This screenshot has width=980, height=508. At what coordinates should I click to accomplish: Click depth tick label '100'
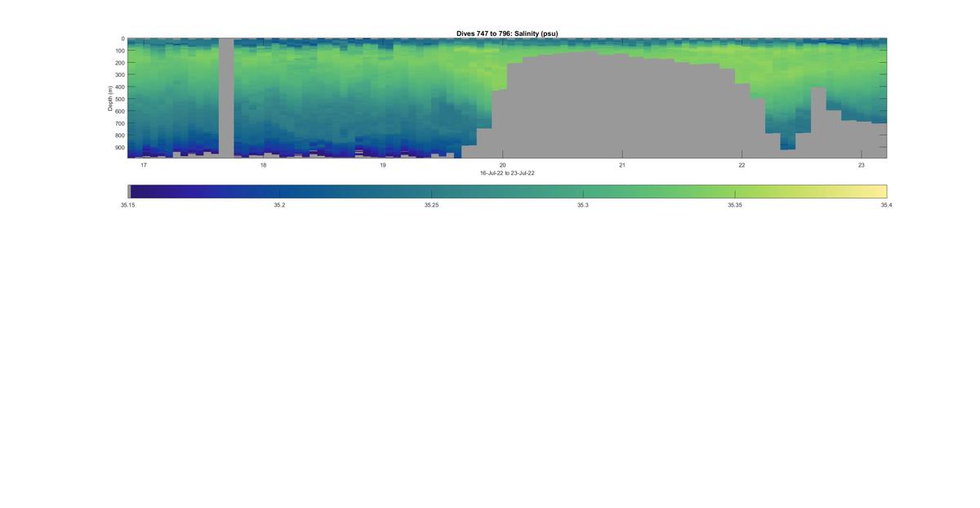coord(119,51)
